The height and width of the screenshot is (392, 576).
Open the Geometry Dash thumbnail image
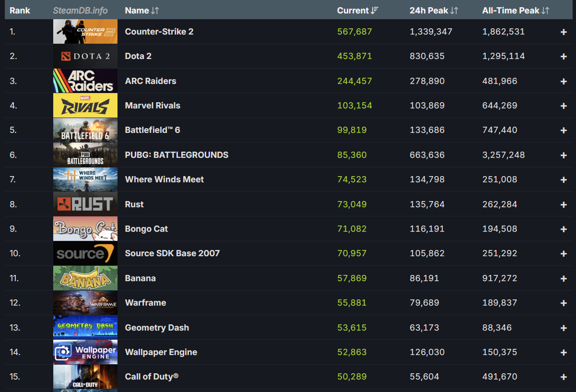coord(85,328)
